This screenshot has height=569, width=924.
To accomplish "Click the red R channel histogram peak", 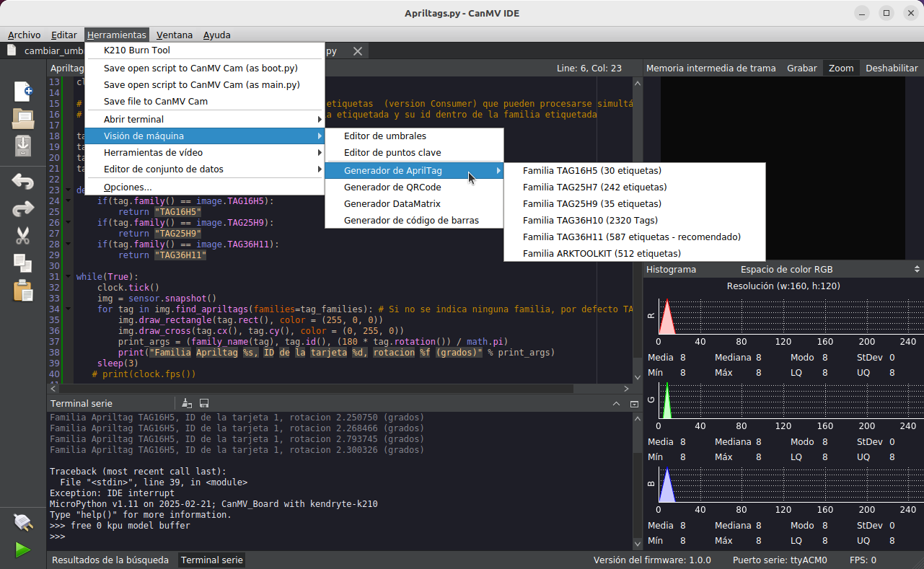I will pyautogui.click(x=667, y=316).
